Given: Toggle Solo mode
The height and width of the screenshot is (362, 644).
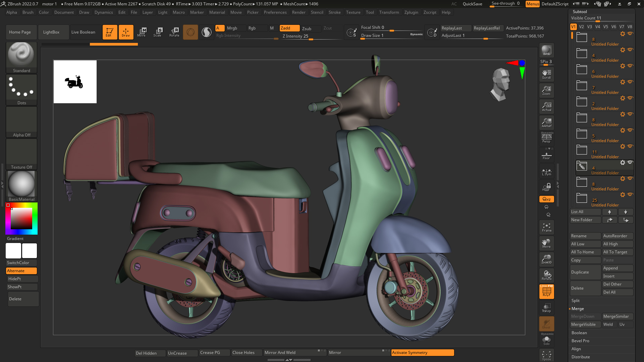Looking at the screenshot, I should (546, 340).
